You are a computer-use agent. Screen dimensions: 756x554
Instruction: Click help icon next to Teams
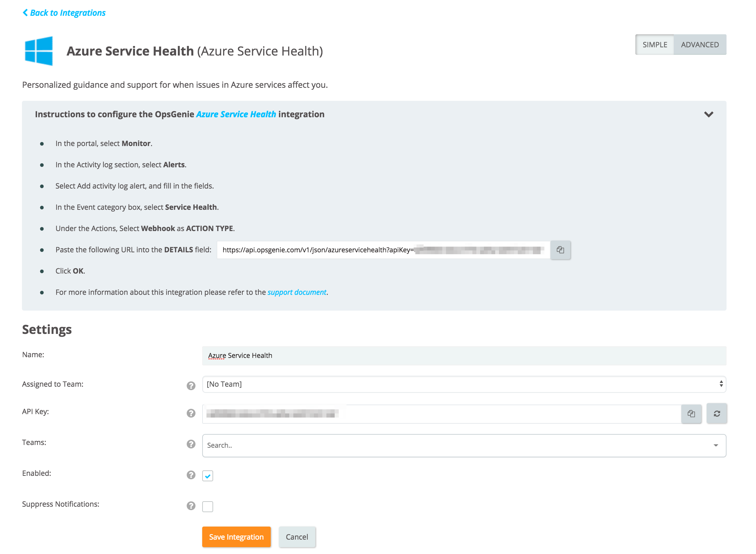191,444
